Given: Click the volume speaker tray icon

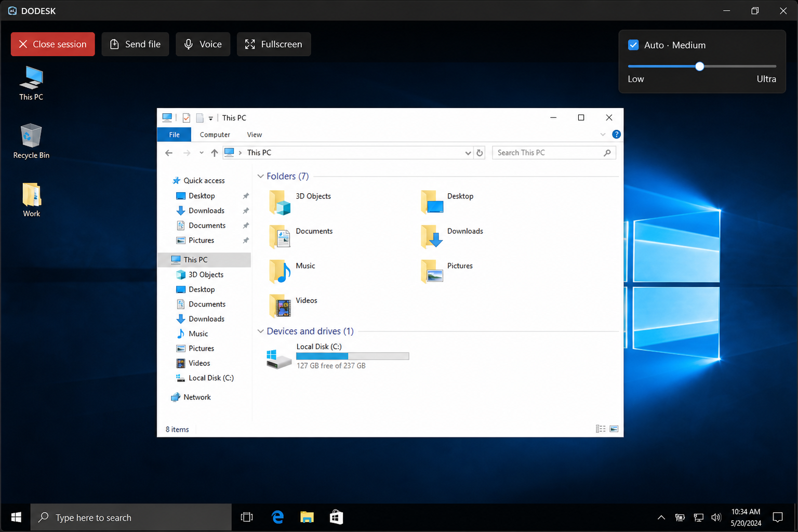Looking at the screenshot, I should click(x=716, y=517).
